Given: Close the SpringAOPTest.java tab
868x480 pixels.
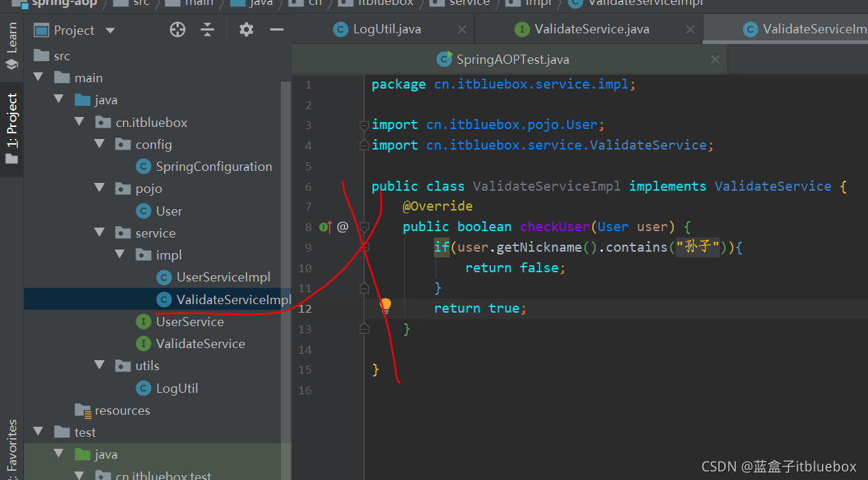Looking at the screenshot, I should click(x=715, y=60).
